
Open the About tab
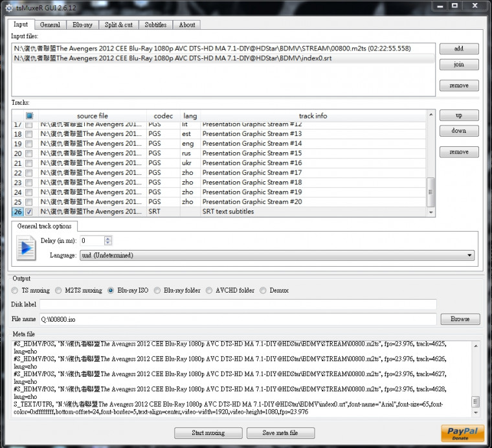coord(187,25)
